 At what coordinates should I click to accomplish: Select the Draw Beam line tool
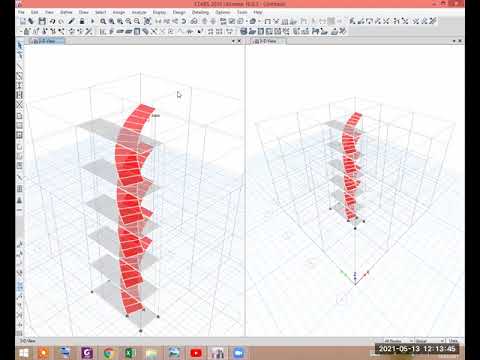(x=20, y=67)
